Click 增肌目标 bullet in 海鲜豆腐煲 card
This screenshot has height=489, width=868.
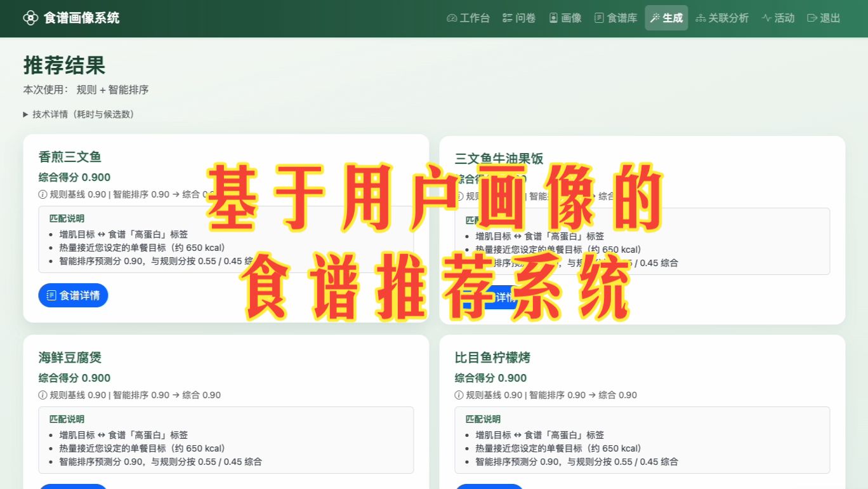click(x=124, y=435)
